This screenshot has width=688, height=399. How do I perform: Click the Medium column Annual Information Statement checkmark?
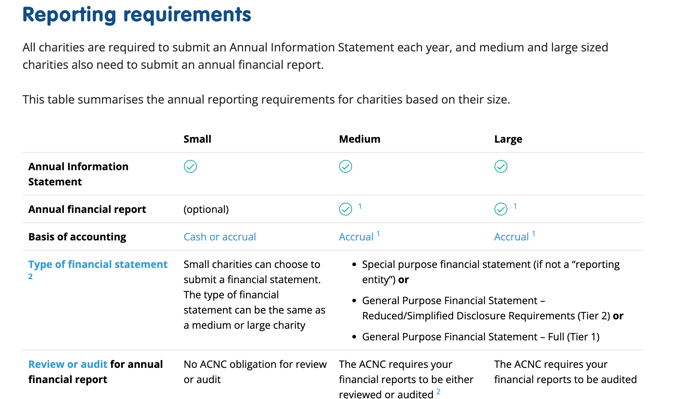(x=345, y=166)
